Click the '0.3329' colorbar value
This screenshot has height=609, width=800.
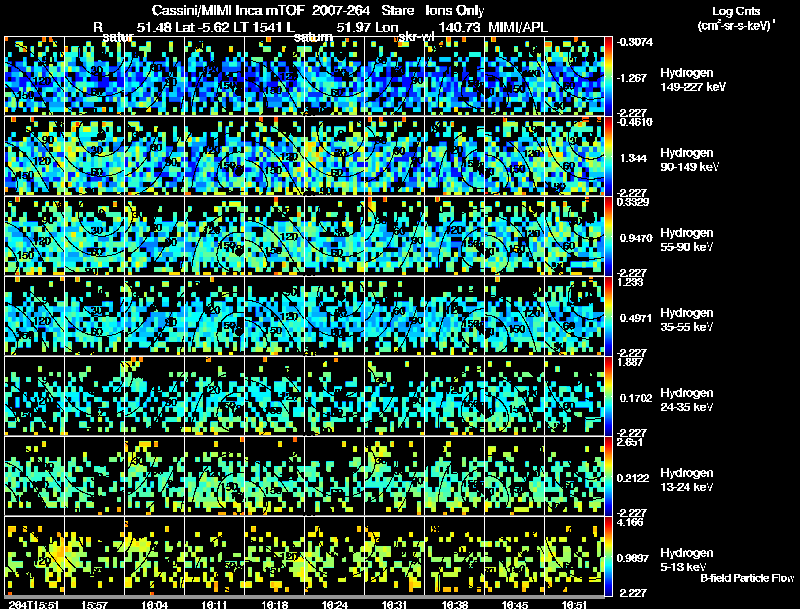coord(633,202)
